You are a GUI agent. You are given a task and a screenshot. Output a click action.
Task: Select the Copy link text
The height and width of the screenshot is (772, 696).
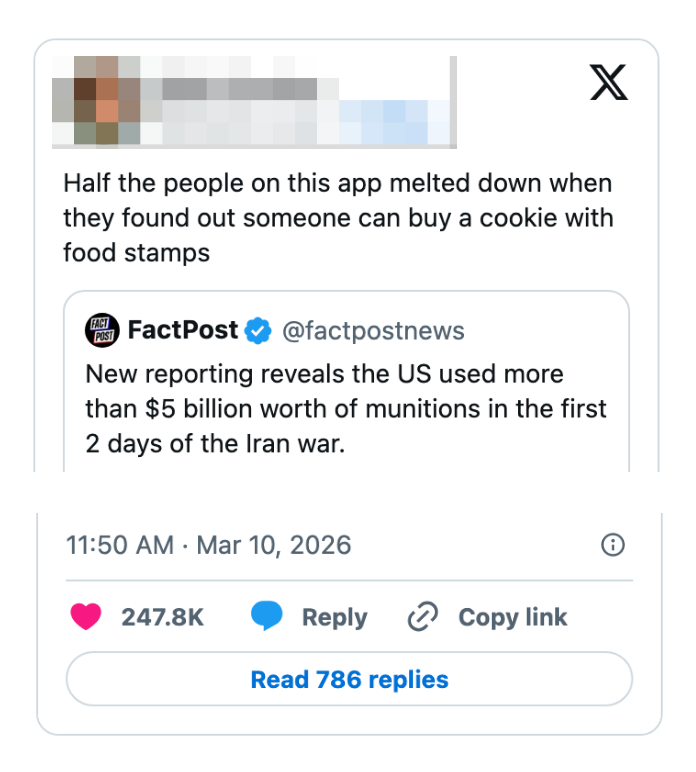coord(512,617)
